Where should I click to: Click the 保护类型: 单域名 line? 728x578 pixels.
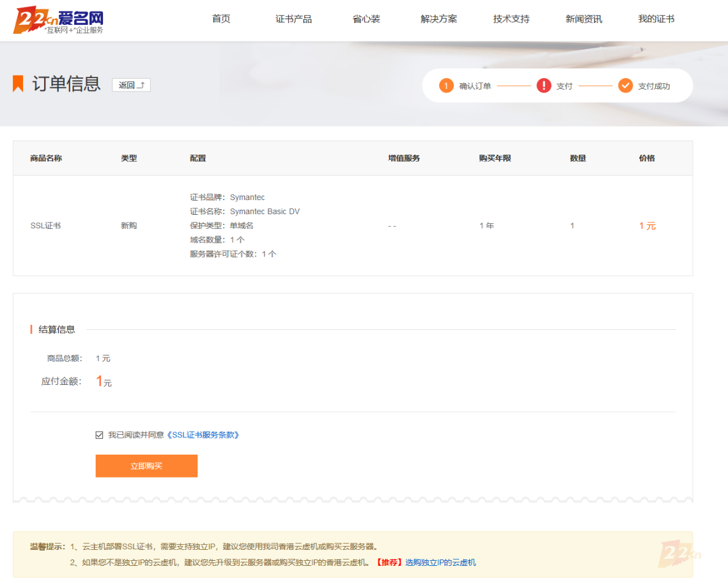pyautogui.click(x=221, y=225)
